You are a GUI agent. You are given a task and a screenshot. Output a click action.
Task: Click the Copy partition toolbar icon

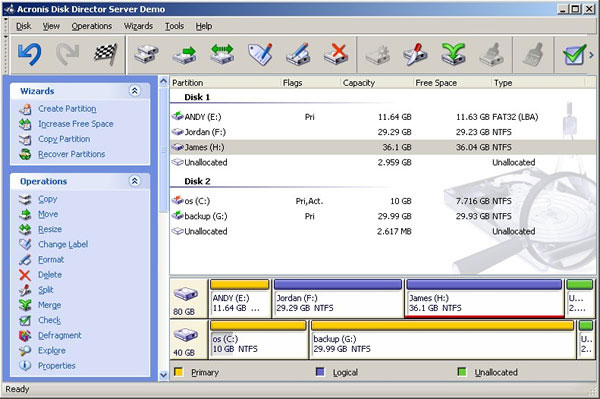tap(147, 54)
